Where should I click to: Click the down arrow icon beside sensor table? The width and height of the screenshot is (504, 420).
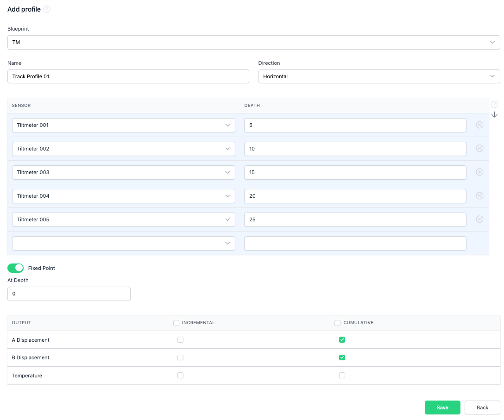tap(494, 114)
